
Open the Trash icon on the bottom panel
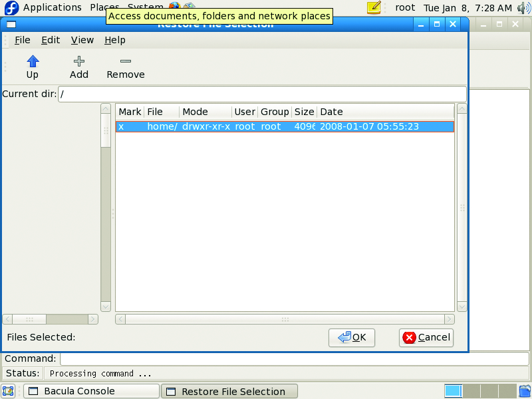[x=524, y=391]
